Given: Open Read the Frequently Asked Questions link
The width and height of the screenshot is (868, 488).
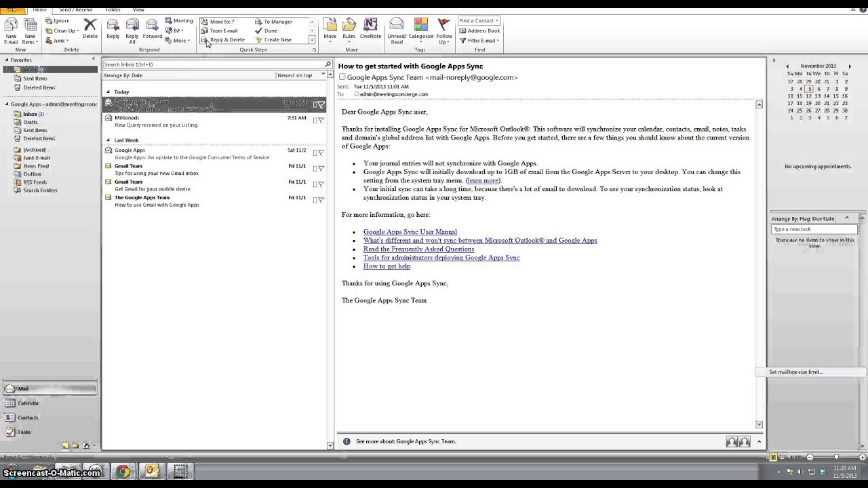Looking at the screenshot, I should 418,249.
